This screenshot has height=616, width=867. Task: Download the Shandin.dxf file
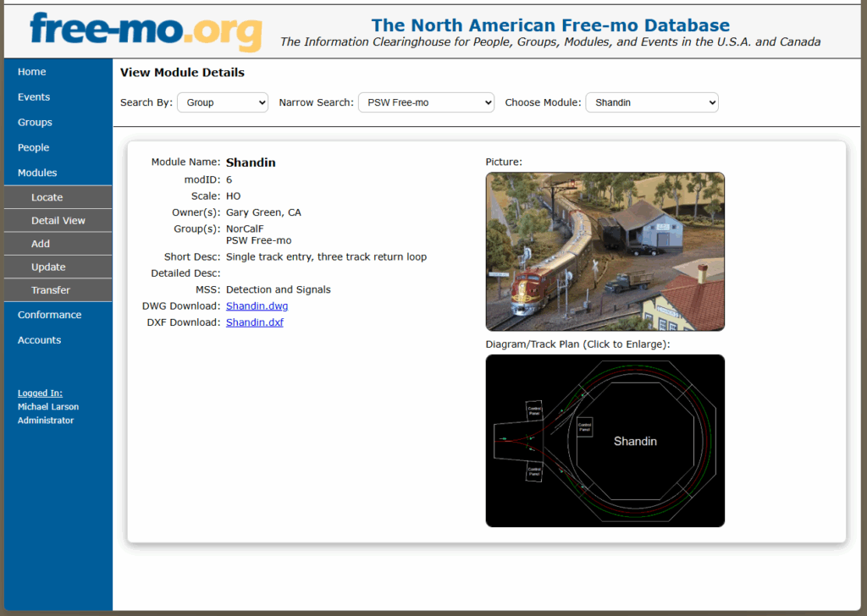tap(254, 322)
